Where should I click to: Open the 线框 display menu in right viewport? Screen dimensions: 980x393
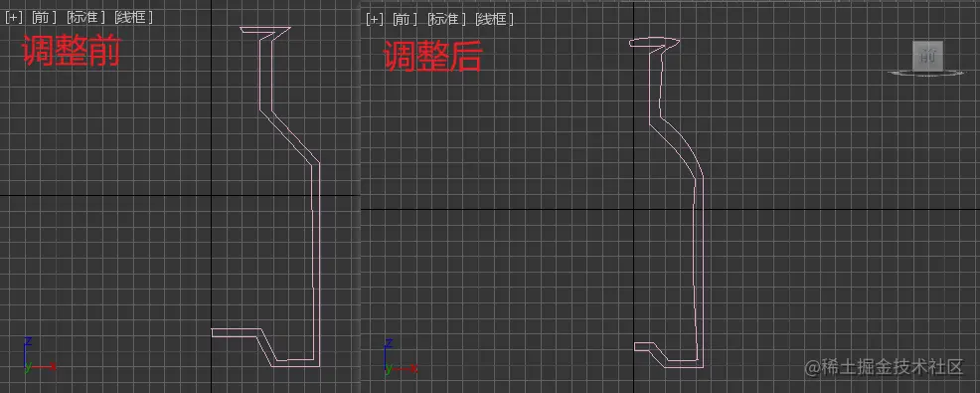click(494, 19)
